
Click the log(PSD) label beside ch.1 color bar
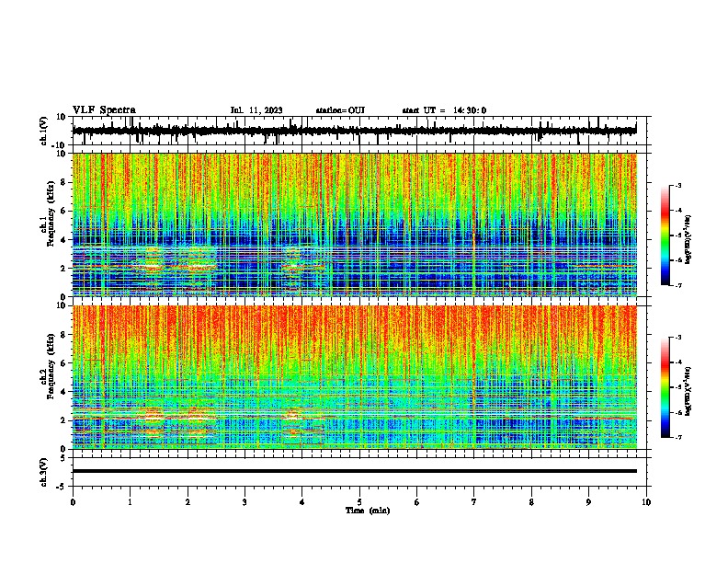coord(688,240)
